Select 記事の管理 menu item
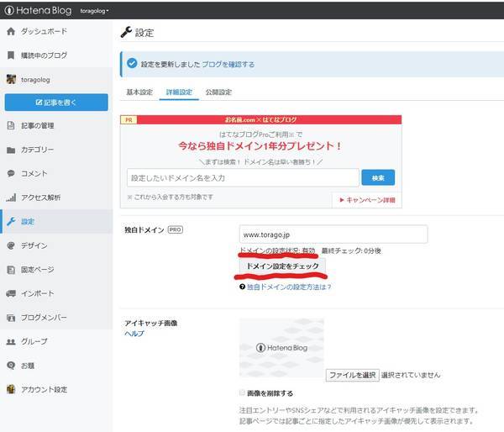This screenshot has height=432, width=504. click(x=37, y=126)
